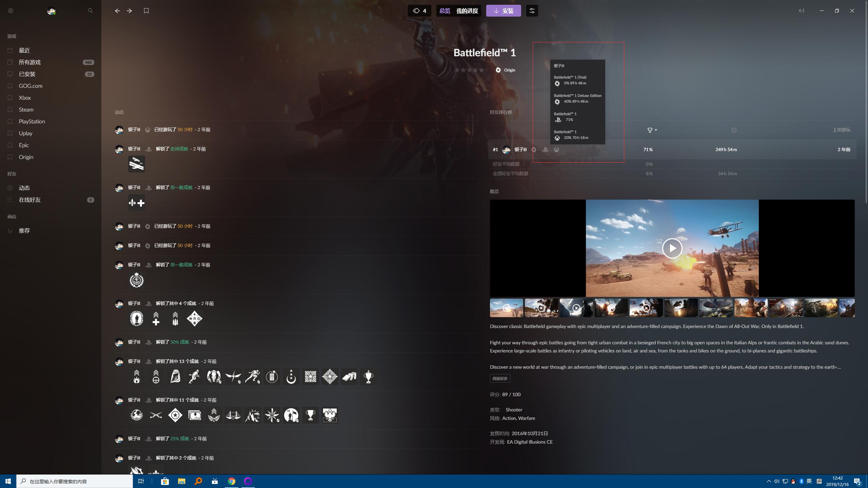Open the settings gear in the sidebar

click(x=11, y=11)
